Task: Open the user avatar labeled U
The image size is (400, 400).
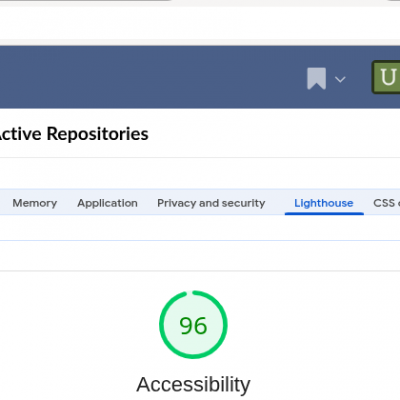Action: [x=386, y=77]
